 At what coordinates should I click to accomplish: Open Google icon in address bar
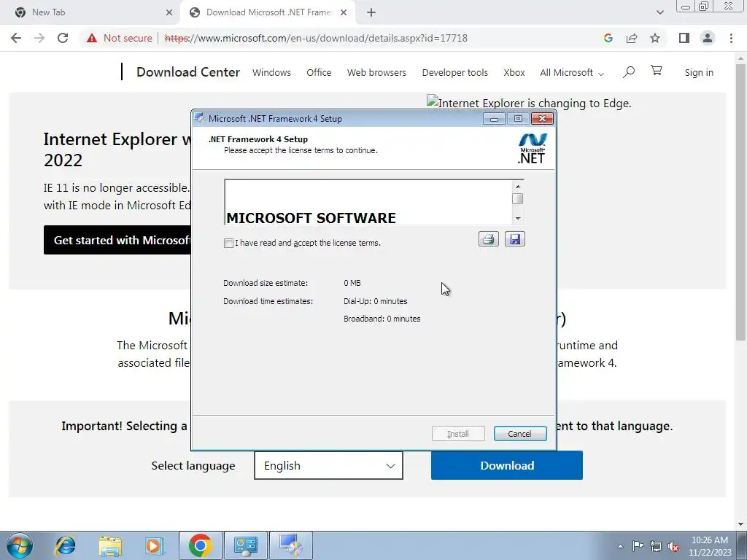click(608, 38)
